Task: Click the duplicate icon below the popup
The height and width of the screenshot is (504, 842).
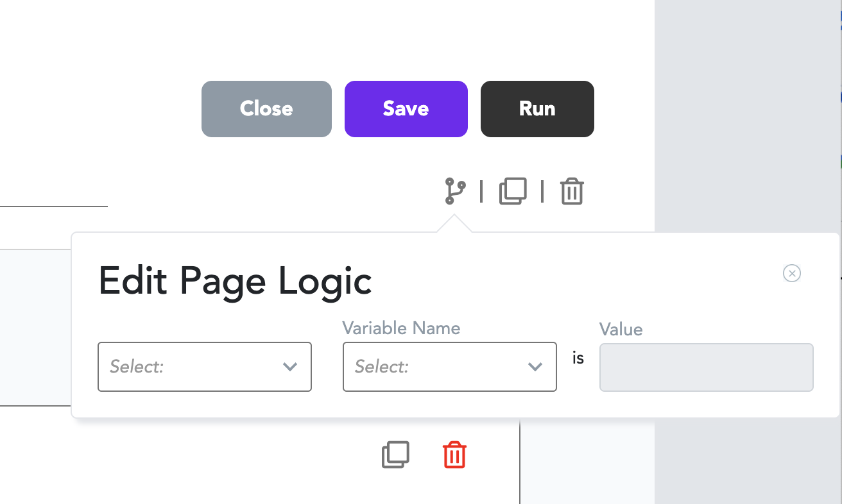Action: [x=395, y=455]
